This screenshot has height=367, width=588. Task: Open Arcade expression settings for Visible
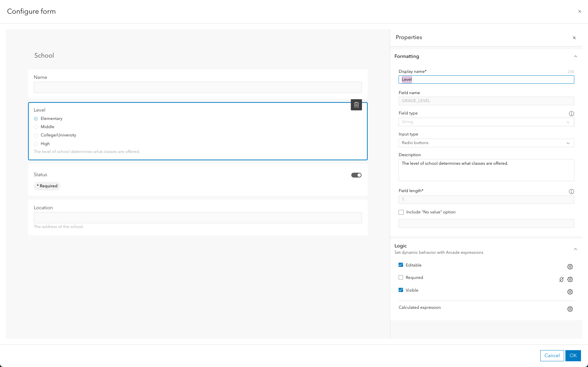tap(570, 292)
